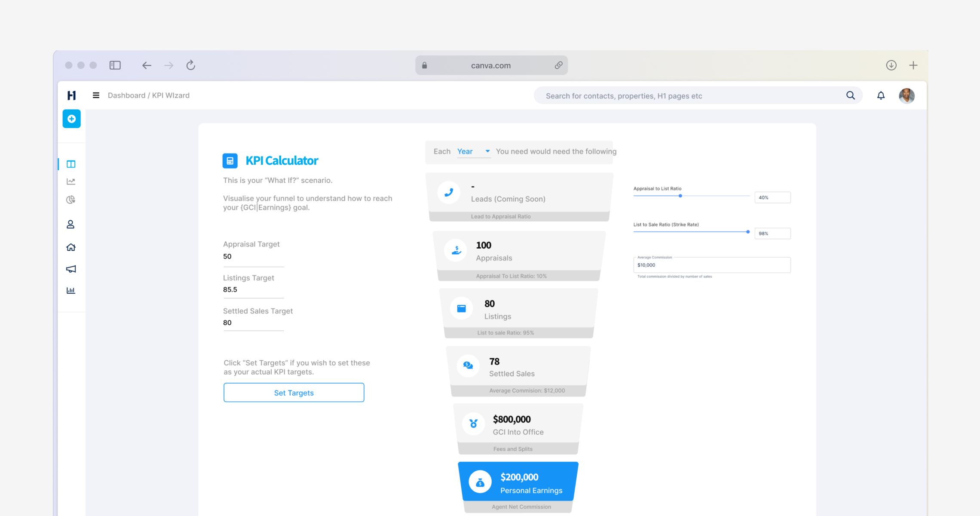Click the KPI Calculator calculator icon
The width and height of the screenshot is (980, 516).
pyautogui.click(x=230, y=161)
